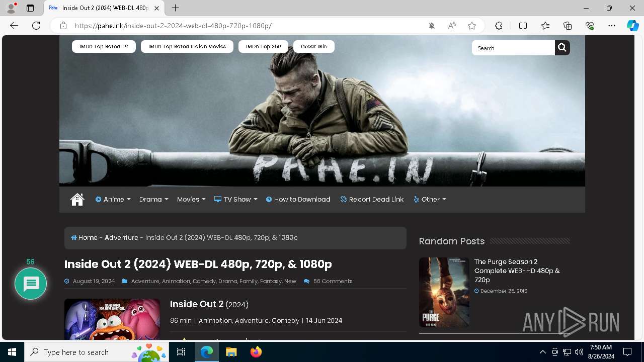Launch Firefox from taskbar
Image resolution: width=644 pixels, height=362 pixels.
(x=256, y=352)
